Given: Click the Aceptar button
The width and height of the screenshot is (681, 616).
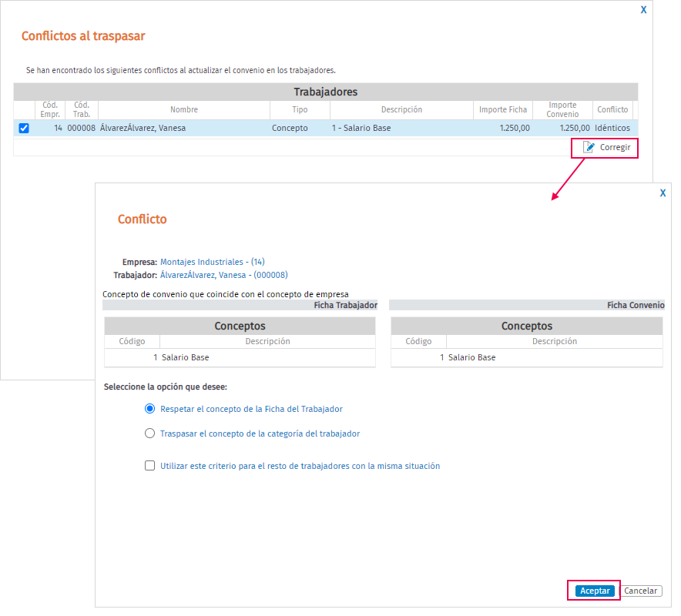Looking at the screenshot, I should pos(595,591).
